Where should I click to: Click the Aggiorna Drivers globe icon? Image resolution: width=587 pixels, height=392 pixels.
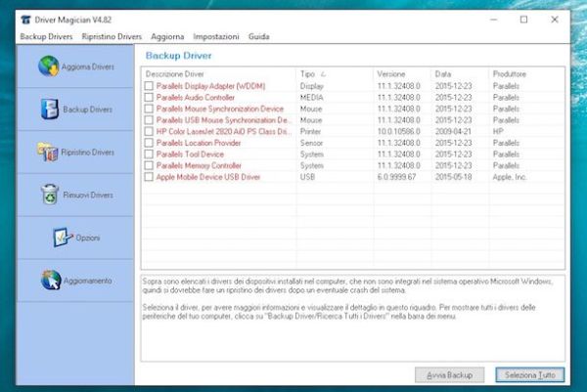(49, 66)
